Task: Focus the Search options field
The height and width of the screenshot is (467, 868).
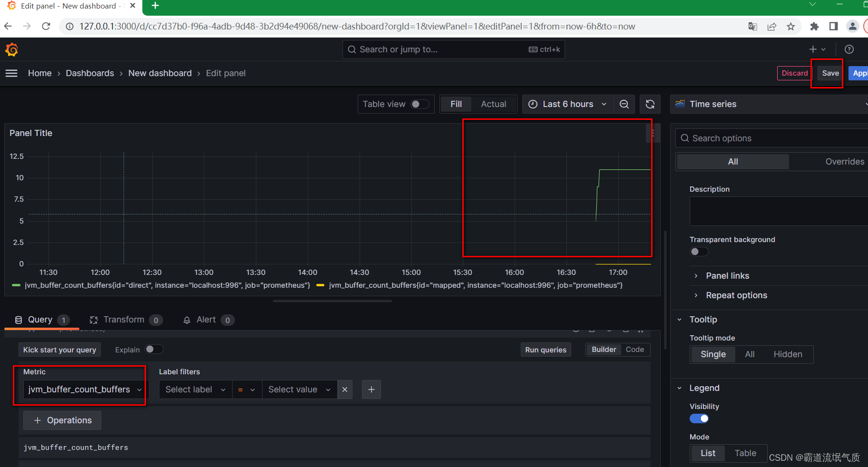Action: 771,138
